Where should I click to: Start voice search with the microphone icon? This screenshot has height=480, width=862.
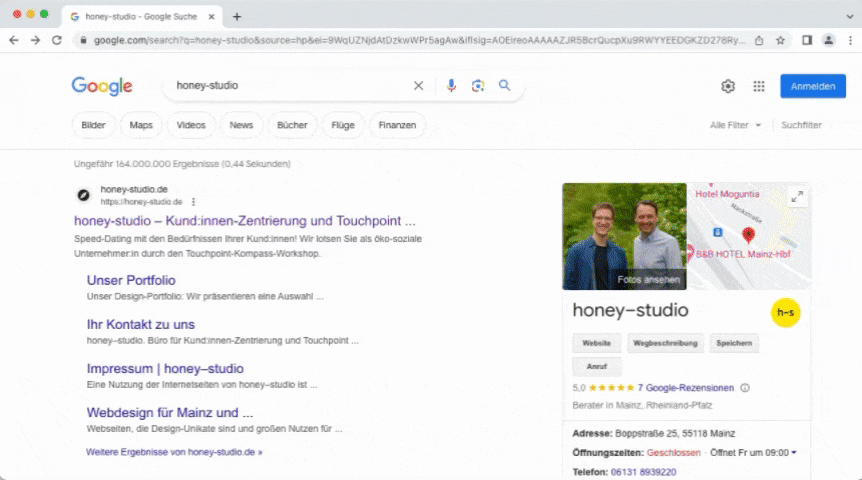click(451, 85)
